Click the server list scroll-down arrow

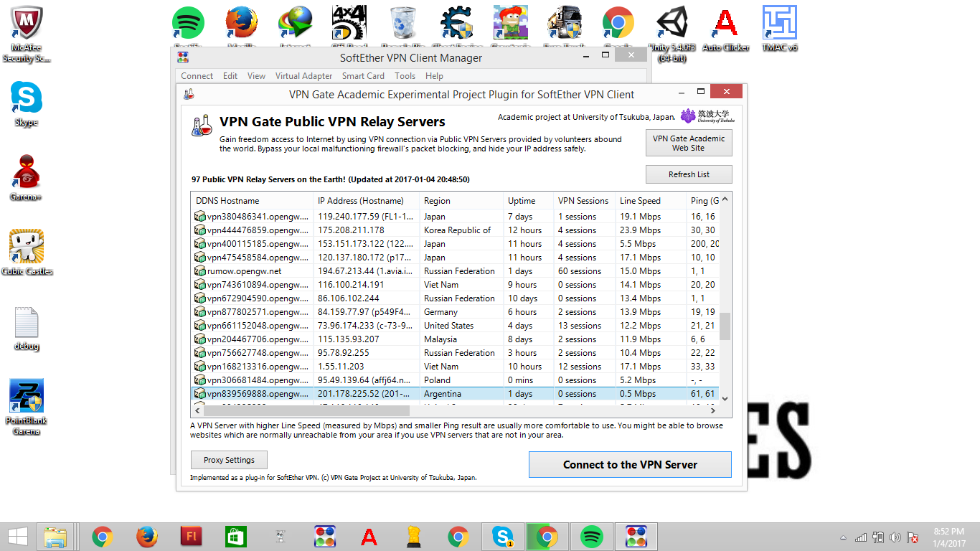[x=725, y=399]
